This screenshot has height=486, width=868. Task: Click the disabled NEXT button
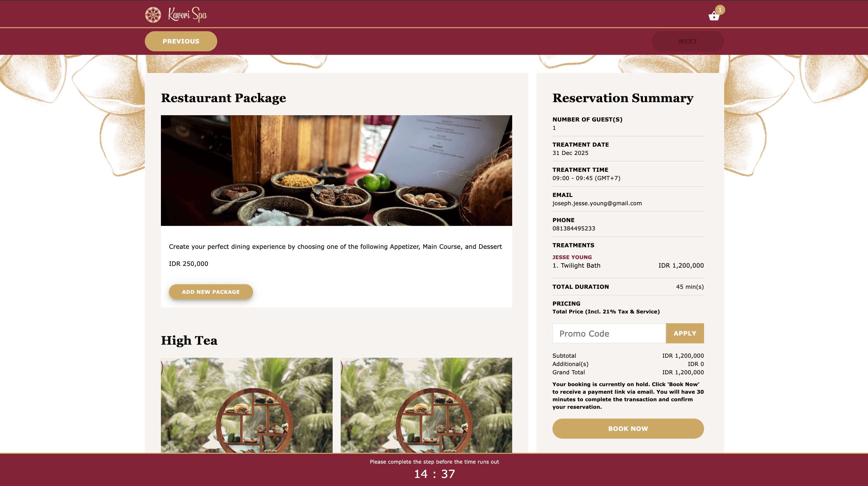coord(688,41)
